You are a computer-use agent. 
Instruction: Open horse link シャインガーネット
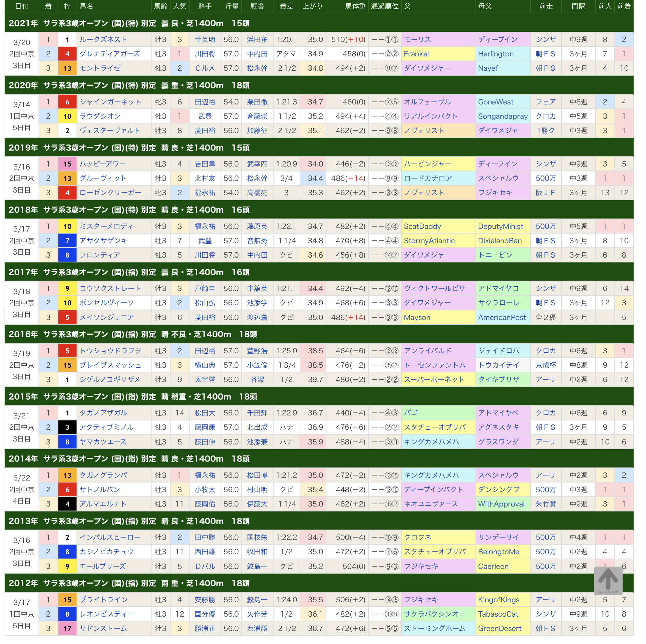pos(110,102)
